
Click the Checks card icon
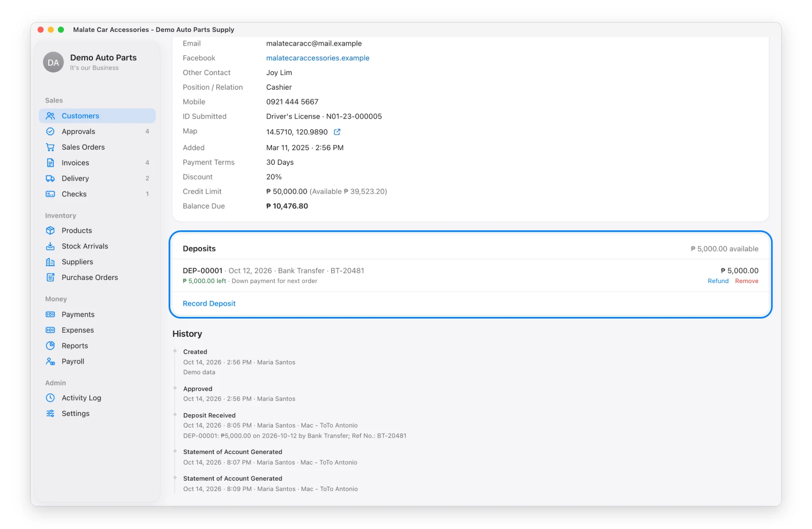(x=50, y=194)
